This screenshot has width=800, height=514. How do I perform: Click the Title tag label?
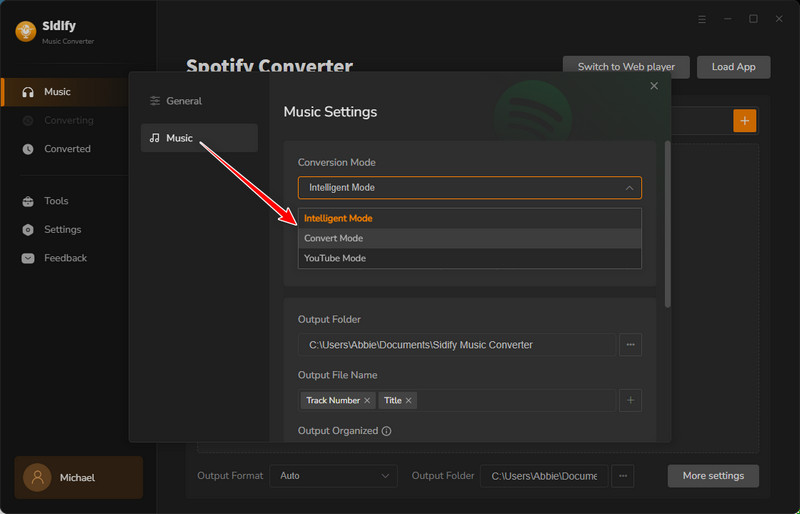(392, 401)
